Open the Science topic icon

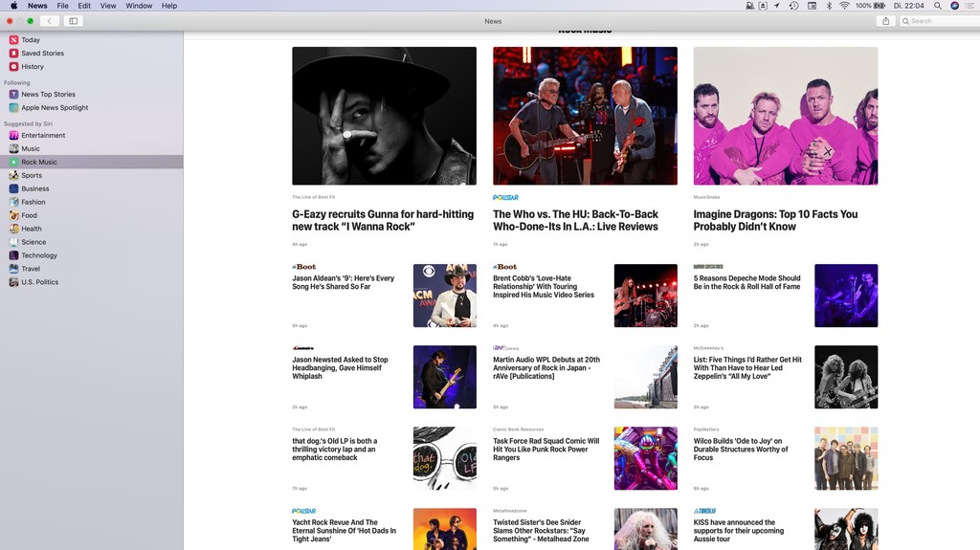(13, 242)
